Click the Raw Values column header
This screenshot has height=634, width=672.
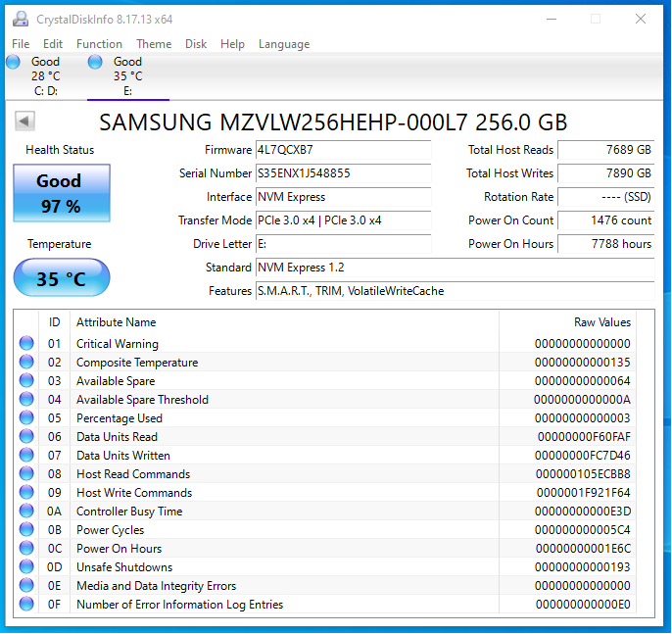601,322
